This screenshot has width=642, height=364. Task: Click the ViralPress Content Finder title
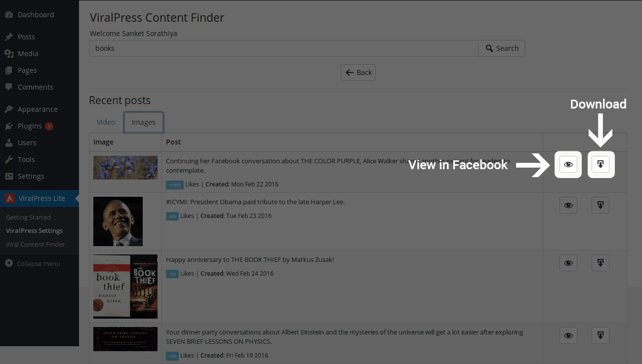pos(157,18)
